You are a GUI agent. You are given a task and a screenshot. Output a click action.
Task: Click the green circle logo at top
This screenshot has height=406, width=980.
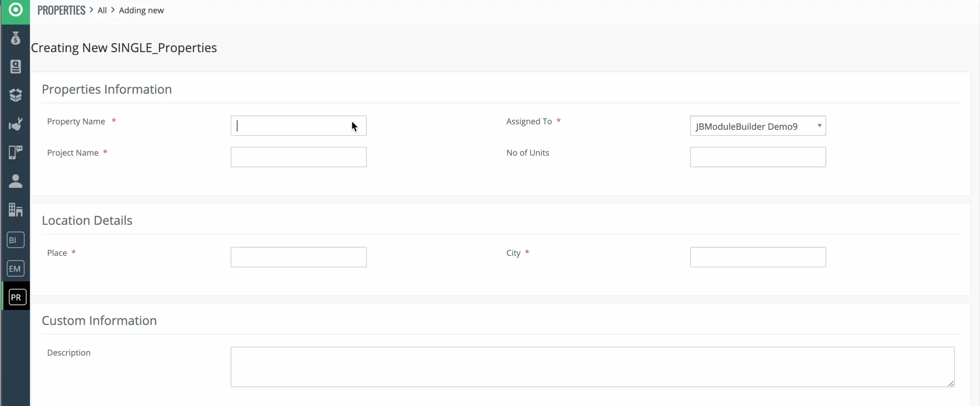15,10
